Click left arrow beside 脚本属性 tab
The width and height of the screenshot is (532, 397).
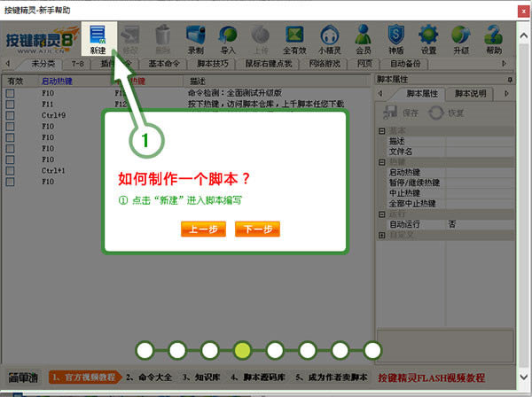point(380,93)
